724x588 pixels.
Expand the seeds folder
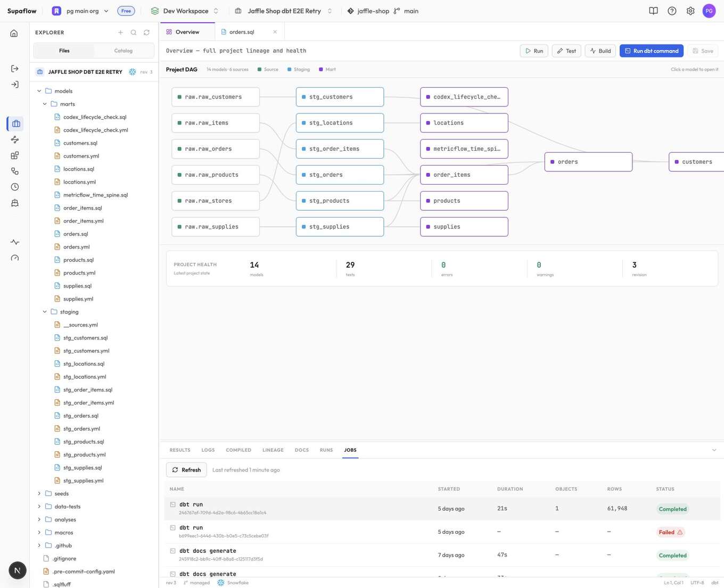click(x=39, y=494)
